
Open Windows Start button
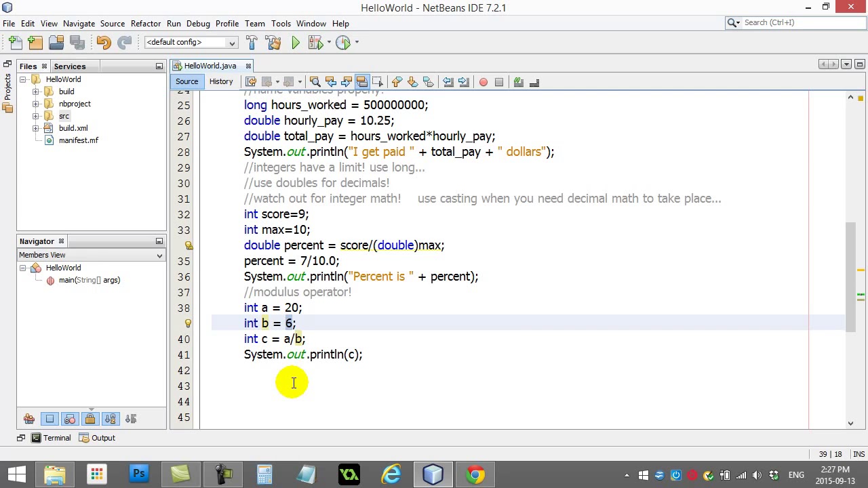16,474
